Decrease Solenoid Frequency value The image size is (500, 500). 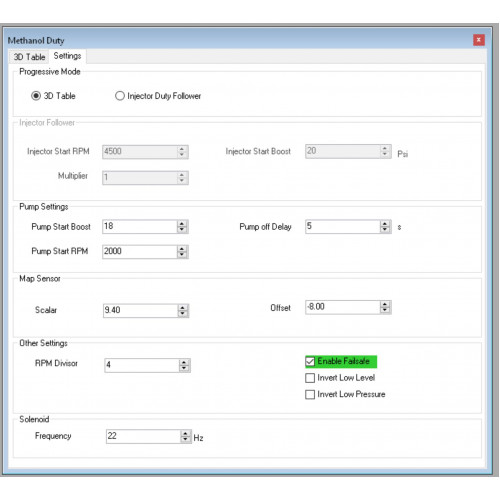click(x=185, y=439)
